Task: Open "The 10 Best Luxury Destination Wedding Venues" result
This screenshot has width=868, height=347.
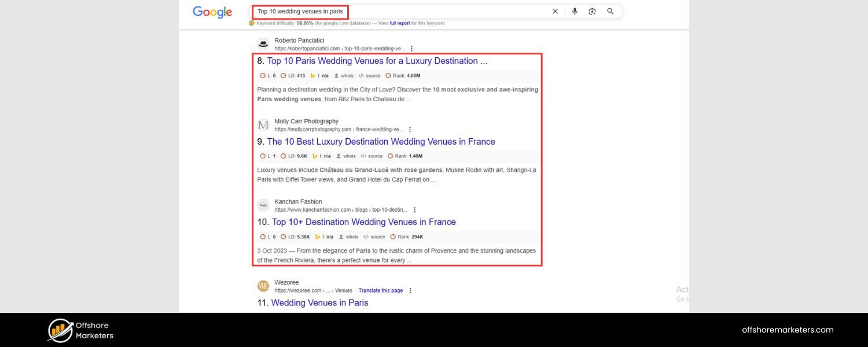Action: coord(381,142)
